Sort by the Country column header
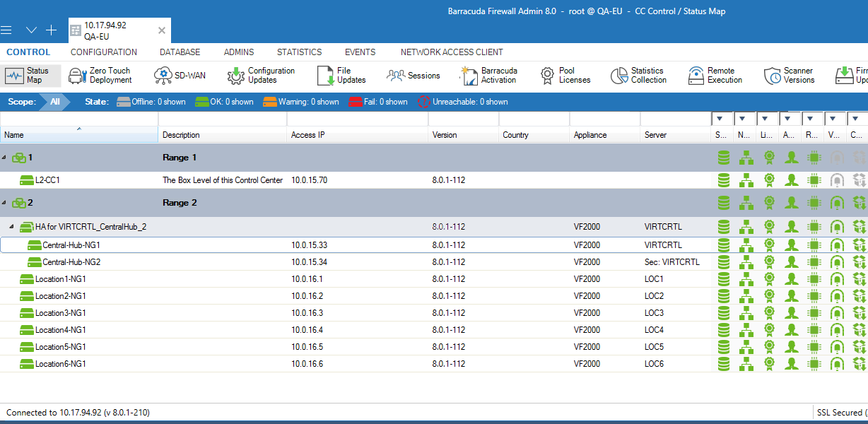 tap(534, 135)
